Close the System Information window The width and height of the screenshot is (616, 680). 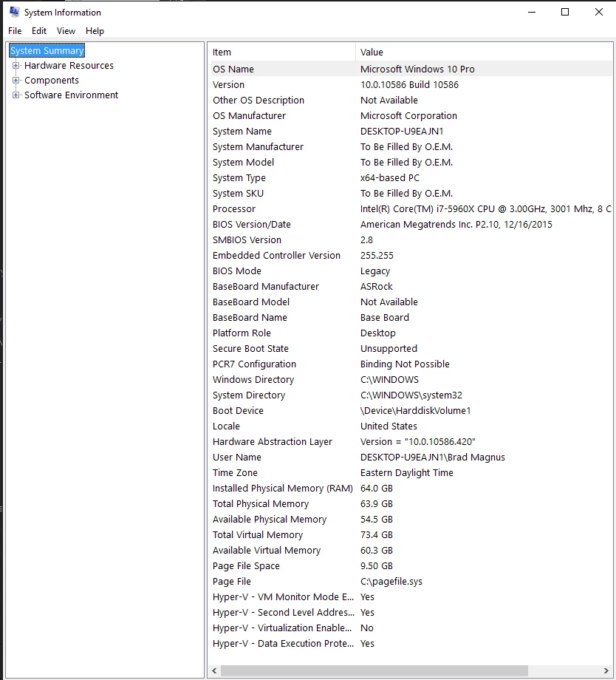(599, 12)
